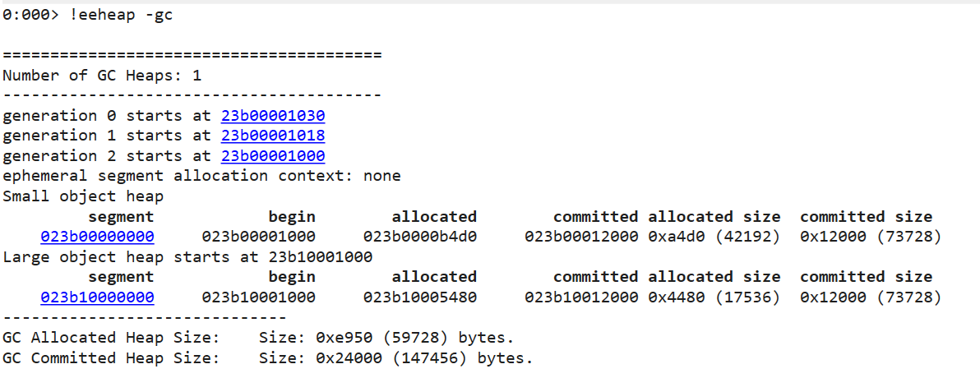980x378 pixels.
Task: Open the generation 2 start address link 23b00001000
Action: (272, 155)
